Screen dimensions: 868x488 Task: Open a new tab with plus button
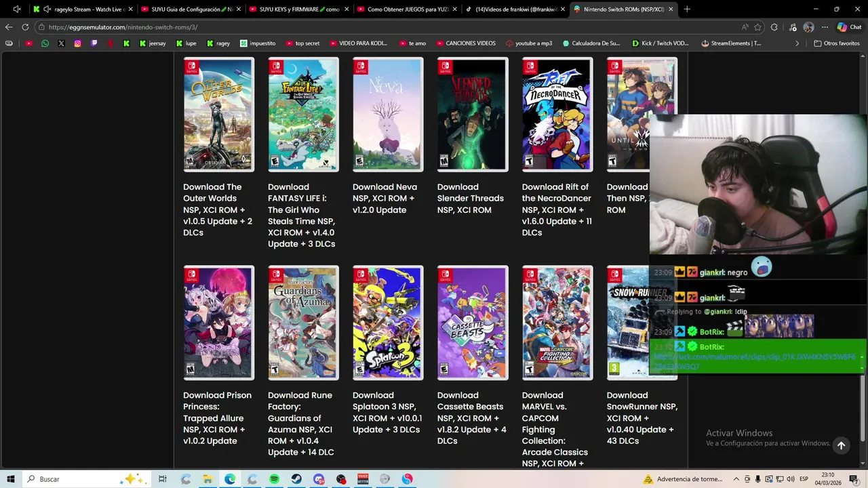tap(687, 9)
